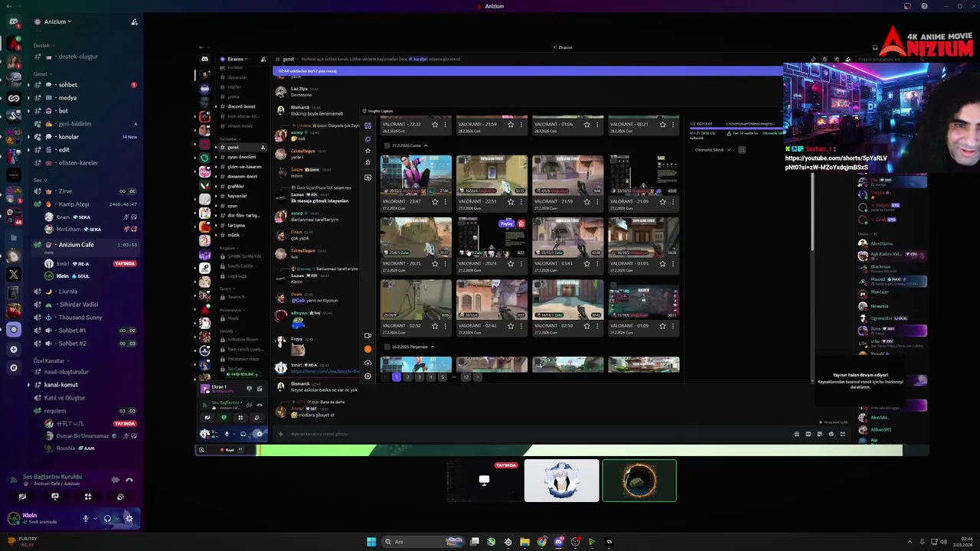The image size is (980, 551).
Task: Deafen headphones in user panel
Action: tap(107, 519)
